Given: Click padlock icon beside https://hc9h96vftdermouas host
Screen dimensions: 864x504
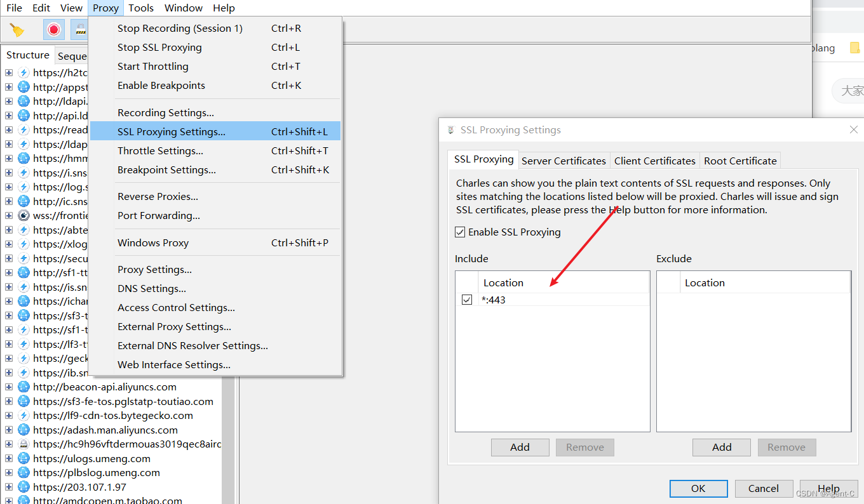Looking at the screenshot, I should pyautogui.click(x=24, y=444).
